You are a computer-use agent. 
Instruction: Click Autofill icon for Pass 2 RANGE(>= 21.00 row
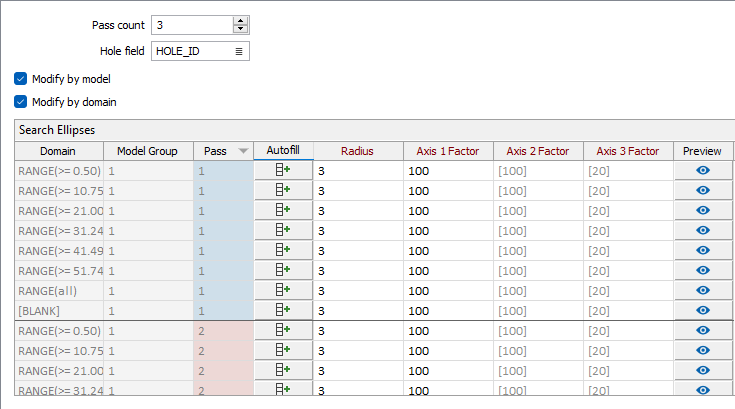[x=283, y=370]
